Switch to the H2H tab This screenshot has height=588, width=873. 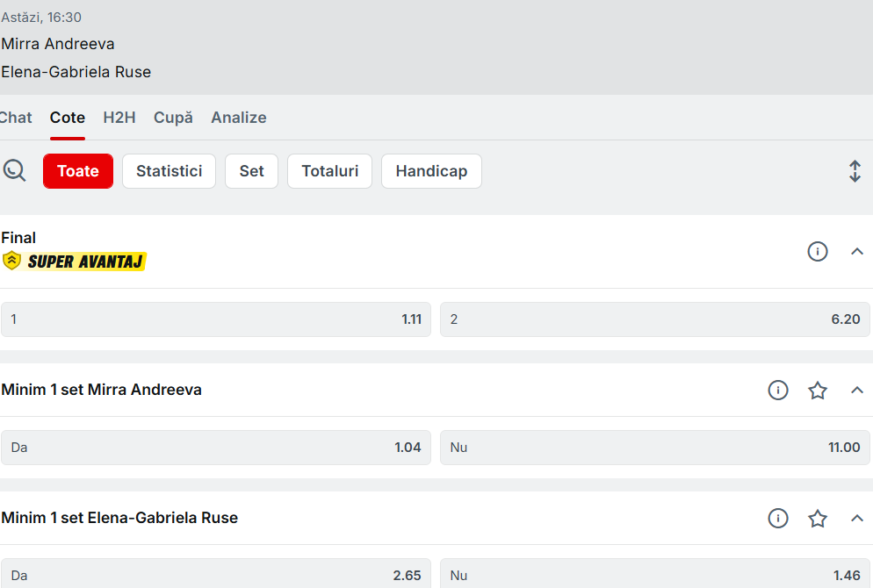(x=119, y=118)
